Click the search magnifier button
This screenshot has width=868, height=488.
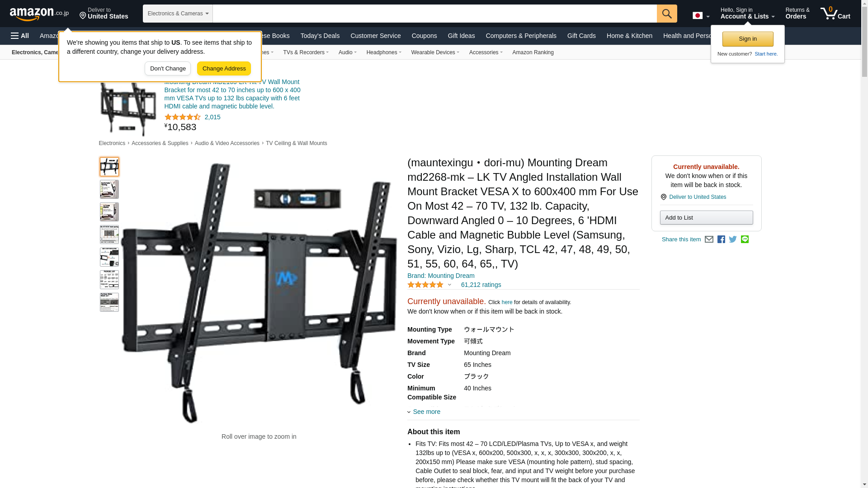pos(667,14)
